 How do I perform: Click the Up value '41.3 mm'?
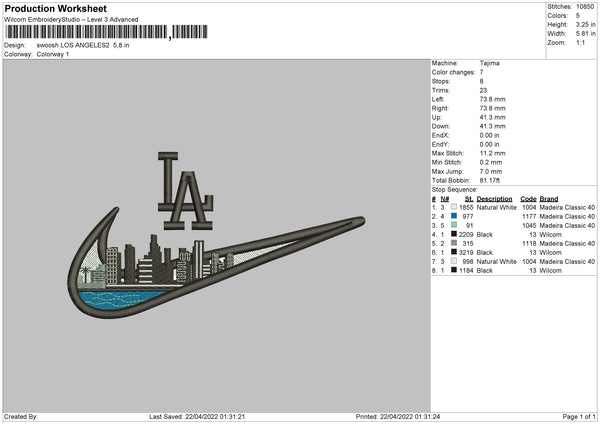click(x=492, y=117)
